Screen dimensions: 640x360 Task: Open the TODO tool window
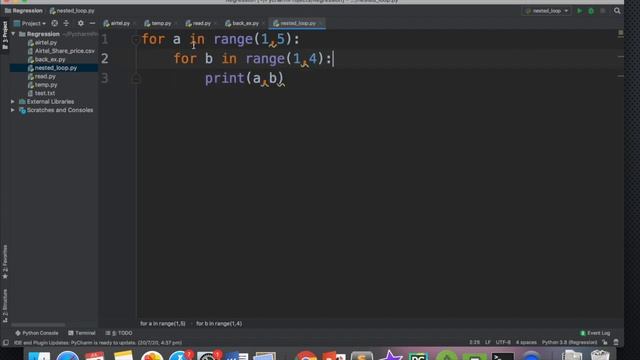(119, 333)
